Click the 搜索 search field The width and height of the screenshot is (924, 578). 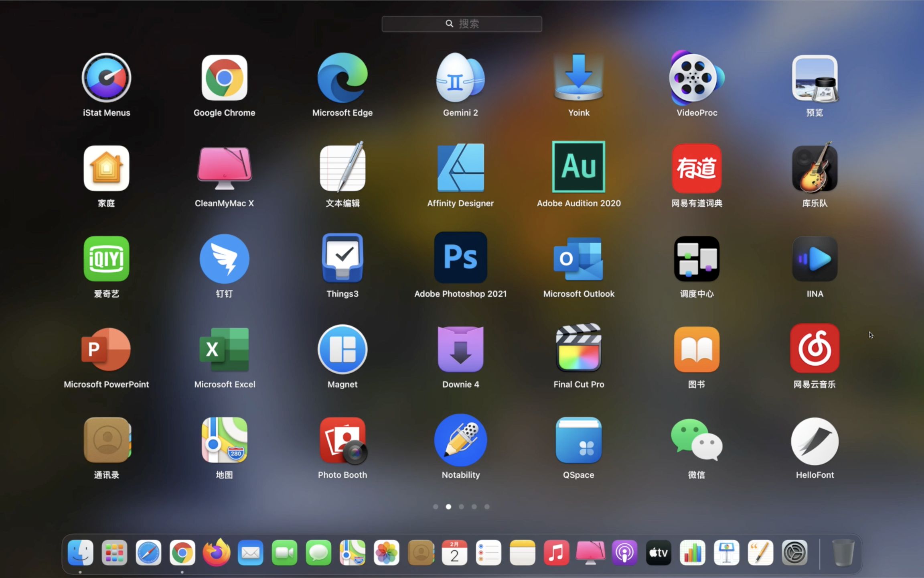tap(462, 24)
